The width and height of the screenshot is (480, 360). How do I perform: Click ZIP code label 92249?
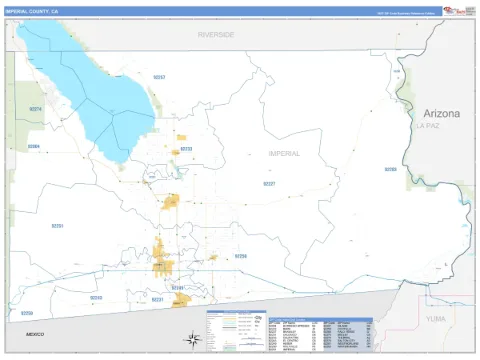click(x=178, y=288)
